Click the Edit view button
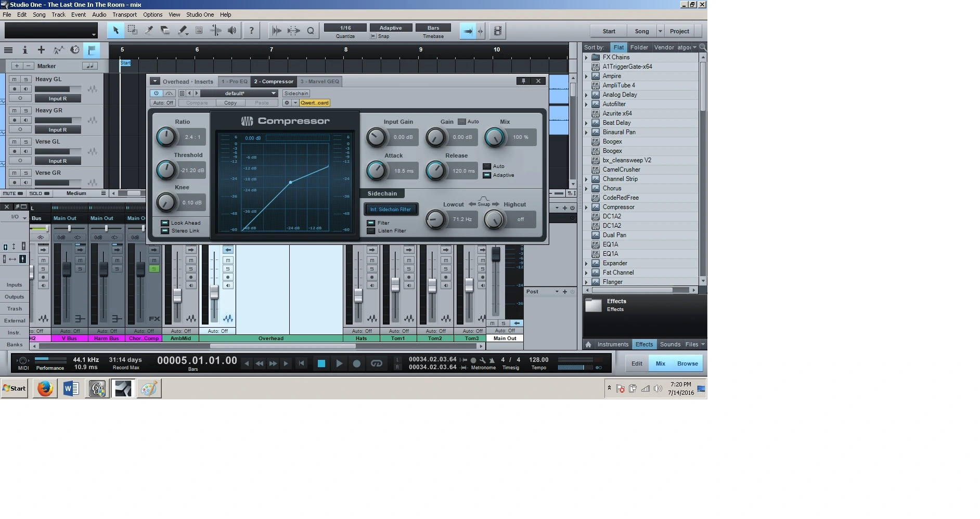 click(637, 364)
